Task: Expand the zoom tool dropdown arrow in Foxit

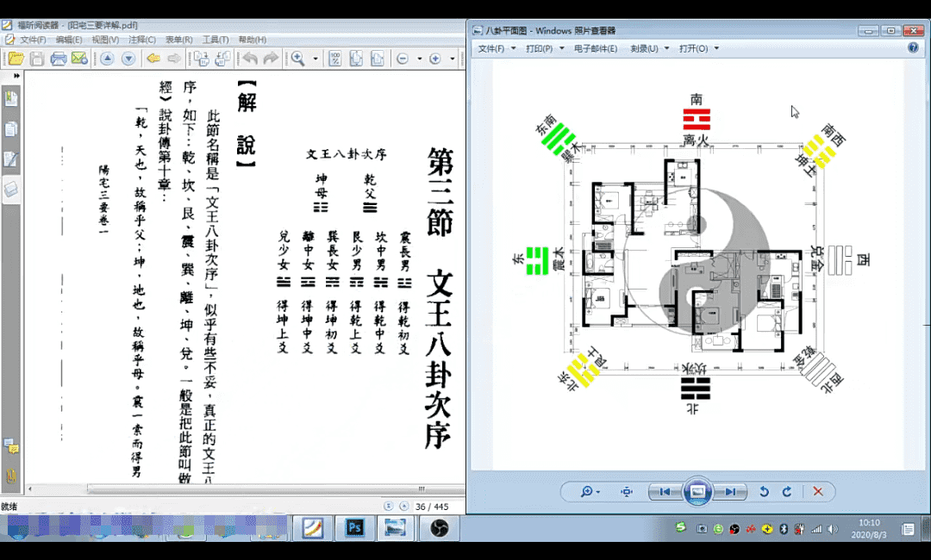Action: [316, 59]
